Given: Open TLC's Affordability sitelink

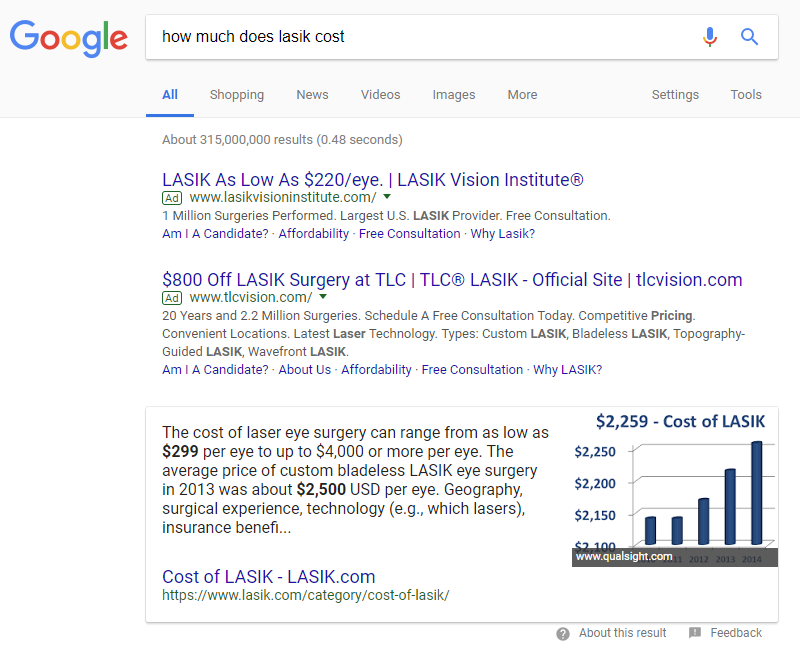Looking at the screenshot, I should click(377, 369).
